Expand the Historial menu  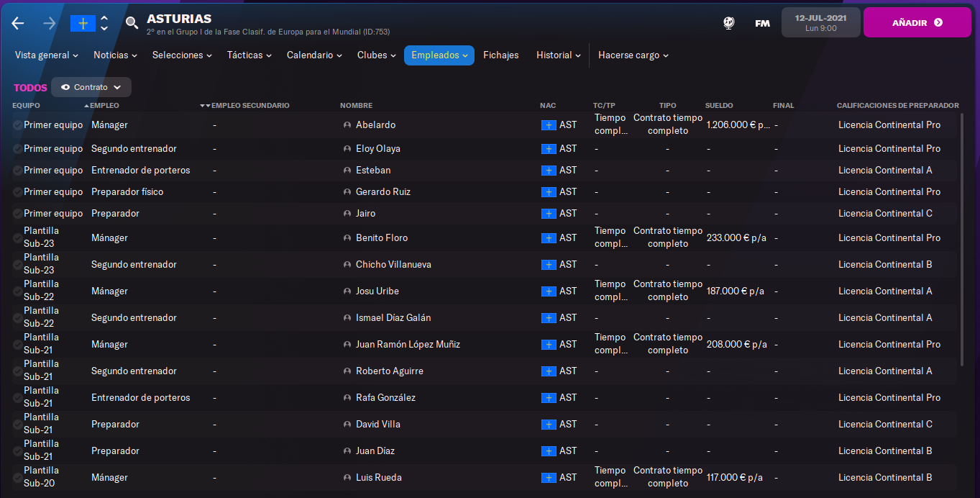[x=559, y=55]
